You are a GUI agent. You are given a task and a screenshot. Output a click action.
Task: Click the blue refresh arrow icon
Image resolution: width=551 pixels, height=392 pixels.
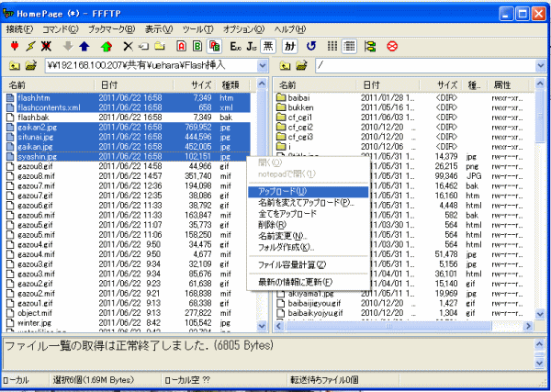click(311, 46)
